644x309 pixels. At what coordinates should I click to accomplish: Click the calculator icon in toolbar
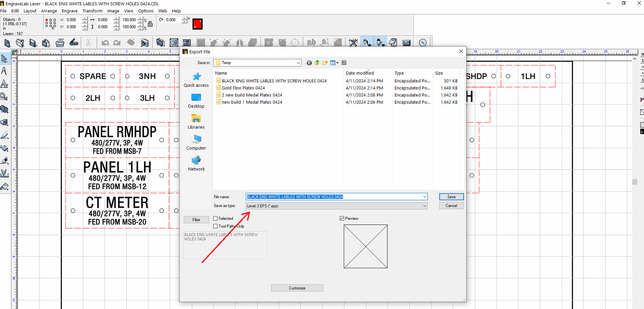[406, 42]
